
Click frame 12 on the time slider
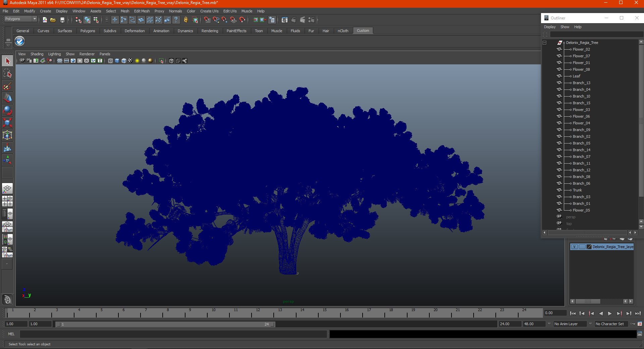click(x=258, y=313)
